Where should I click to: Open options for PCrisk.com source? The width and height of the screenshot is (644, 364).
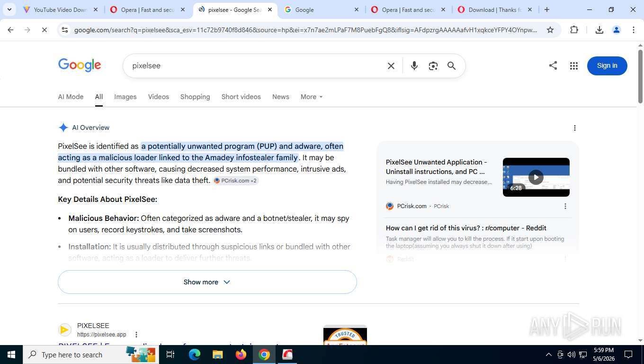[x=565, y=206]
